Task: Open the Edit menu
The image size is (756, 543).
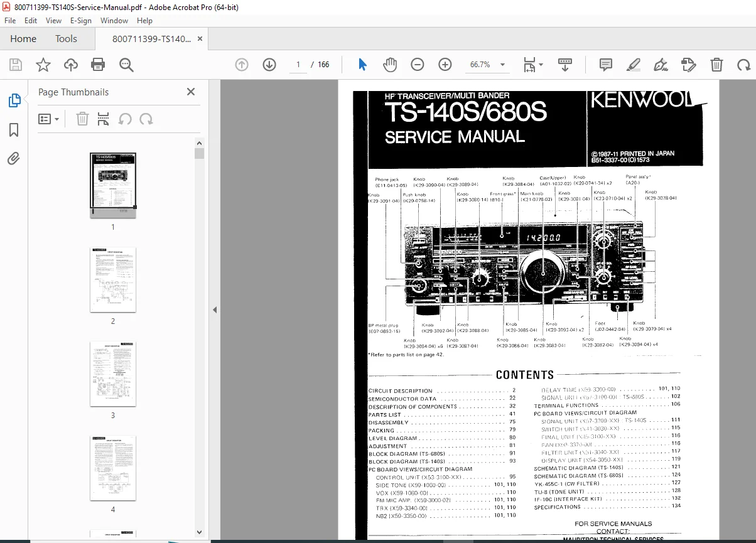Action: coord(31,21)
